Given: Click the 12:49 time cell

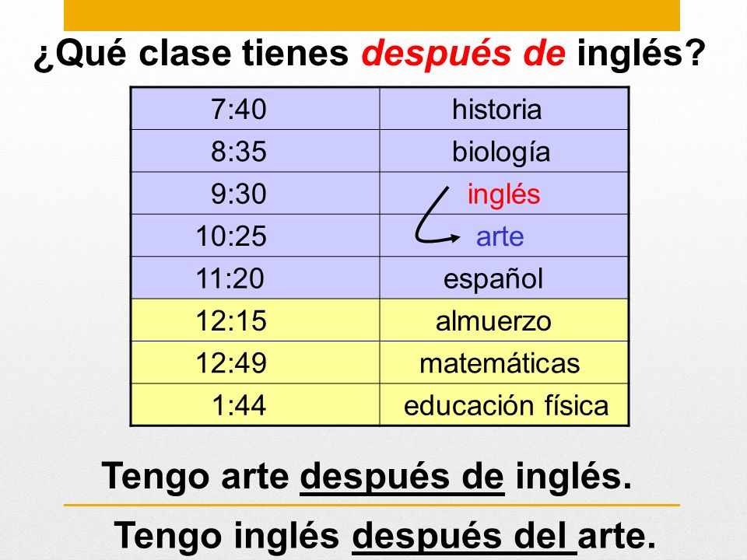Looking at the screenshot, I should click(x=255, y=362).
